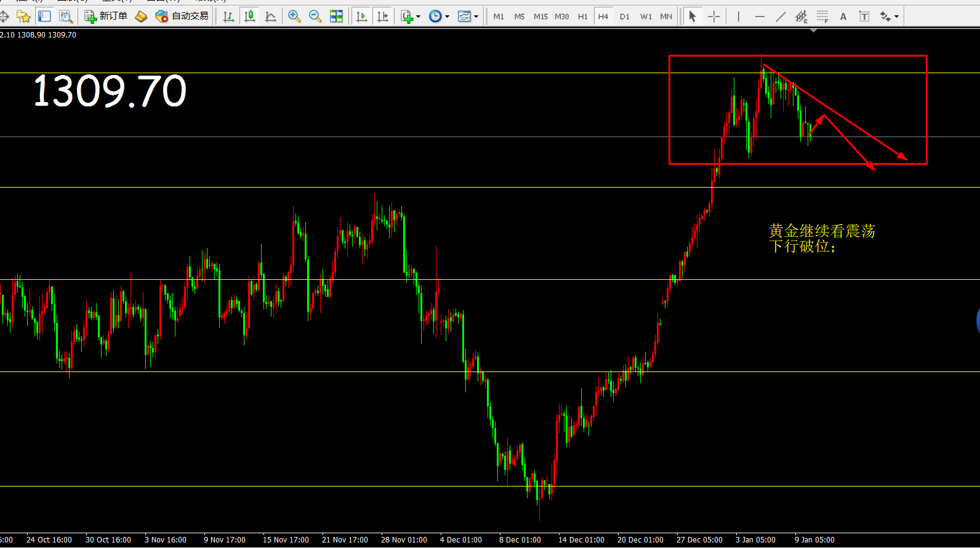Click the 4 Dec 01:00 date label
The height and width of the screenshot is (548, 980).
click(461, 540)
